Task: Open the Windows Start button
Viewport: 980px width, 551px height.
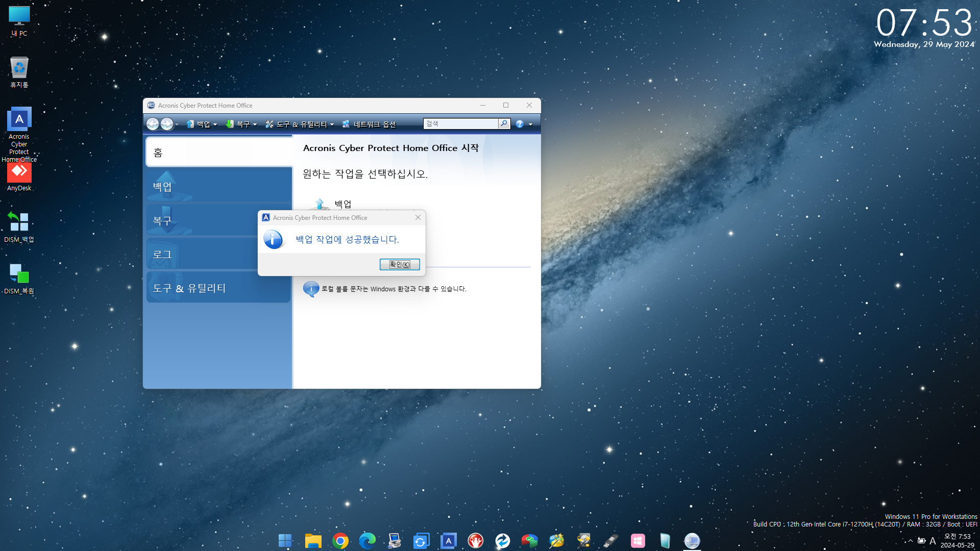Action: tap(285, 541)
